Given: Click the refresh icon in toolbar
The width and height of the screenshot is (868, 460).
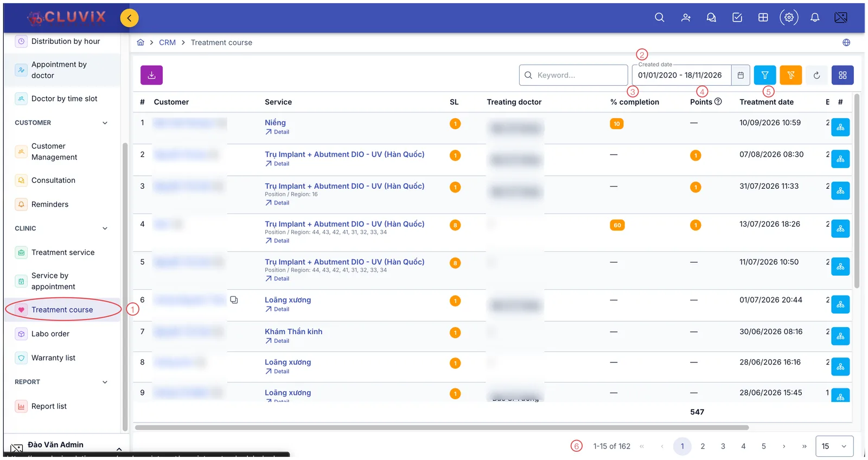Looking at the screenshot, I should coord(816,75).
